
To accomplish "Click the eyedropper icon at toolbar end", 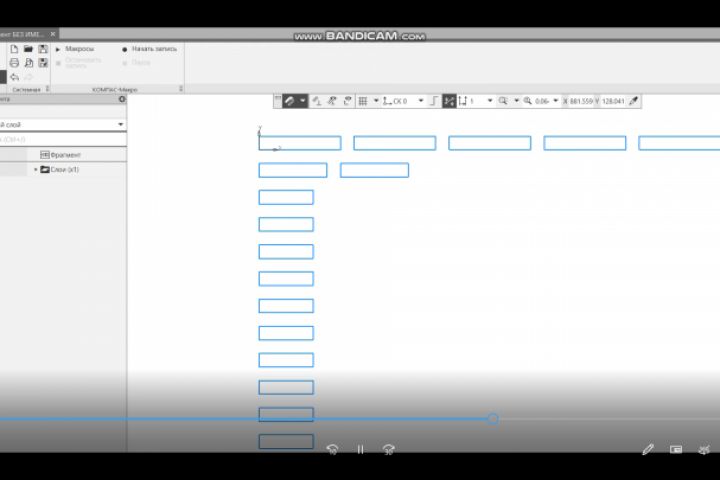I will tap(634, 101).
